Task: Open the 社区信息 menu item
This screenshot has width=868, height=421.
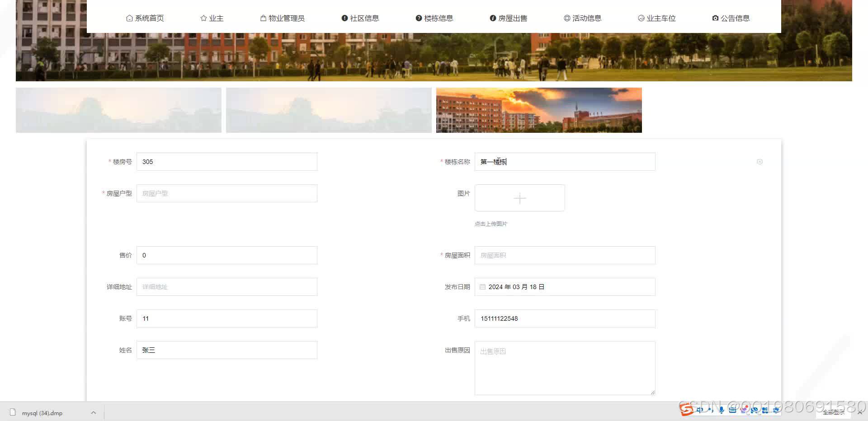Action: (360, 18)
